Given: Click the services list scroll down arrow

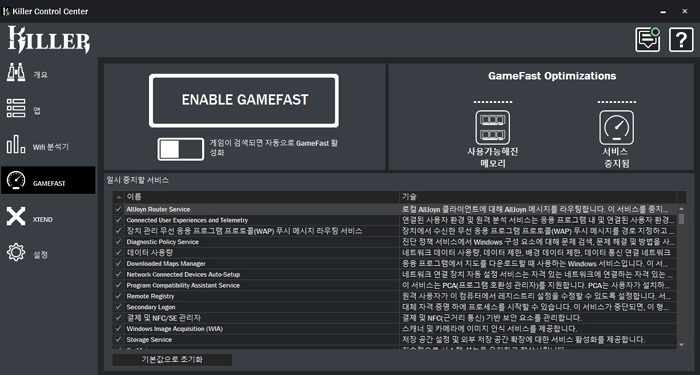Looking at the screenshot, I should pos(681,345).
